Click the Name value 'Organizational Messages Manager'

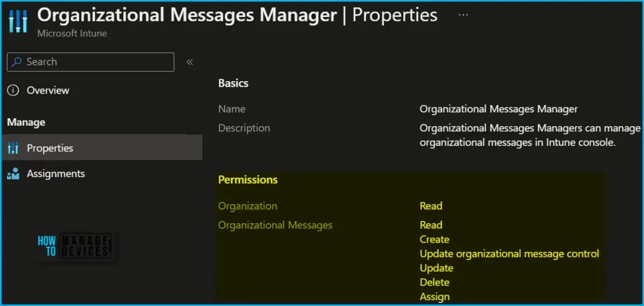499,109
